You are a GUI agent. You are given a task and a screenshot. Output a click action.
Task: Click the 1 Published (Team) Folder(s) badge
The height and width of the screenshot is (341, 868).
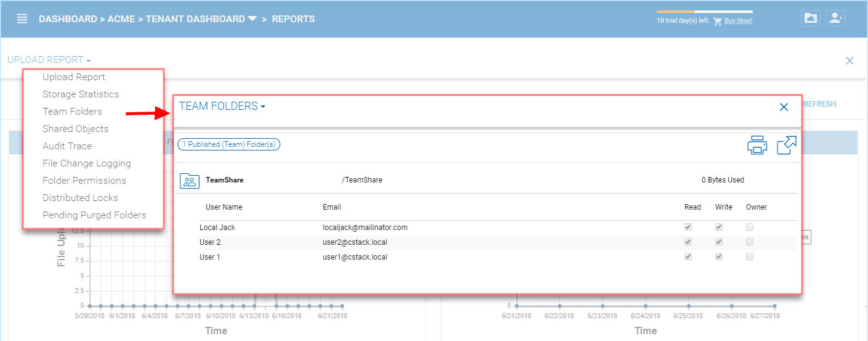(x=229, y=144)
